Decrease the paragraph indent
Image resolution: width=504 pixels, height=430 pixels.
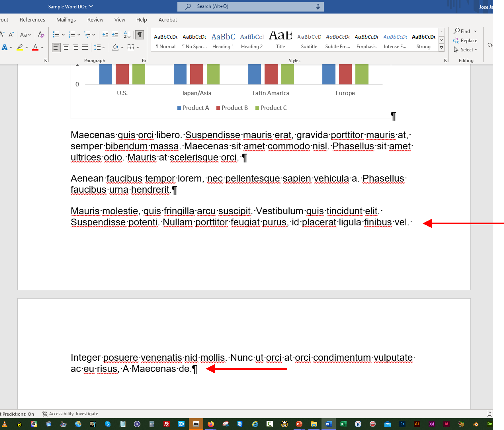105,35
